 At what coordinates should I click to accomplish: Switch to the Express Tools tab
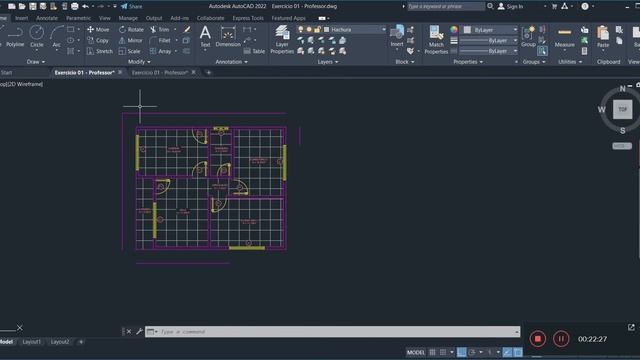[248, 18]
